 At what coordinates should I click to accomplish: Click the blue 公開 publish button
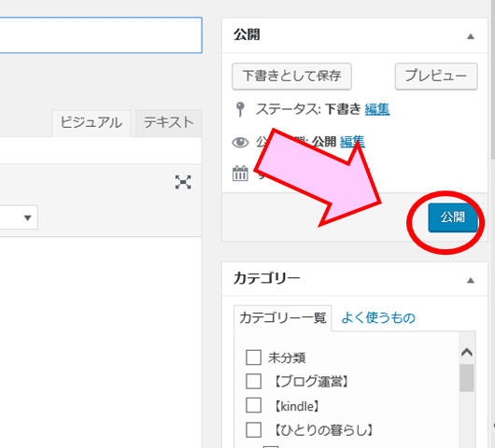[x=452, y=217]
